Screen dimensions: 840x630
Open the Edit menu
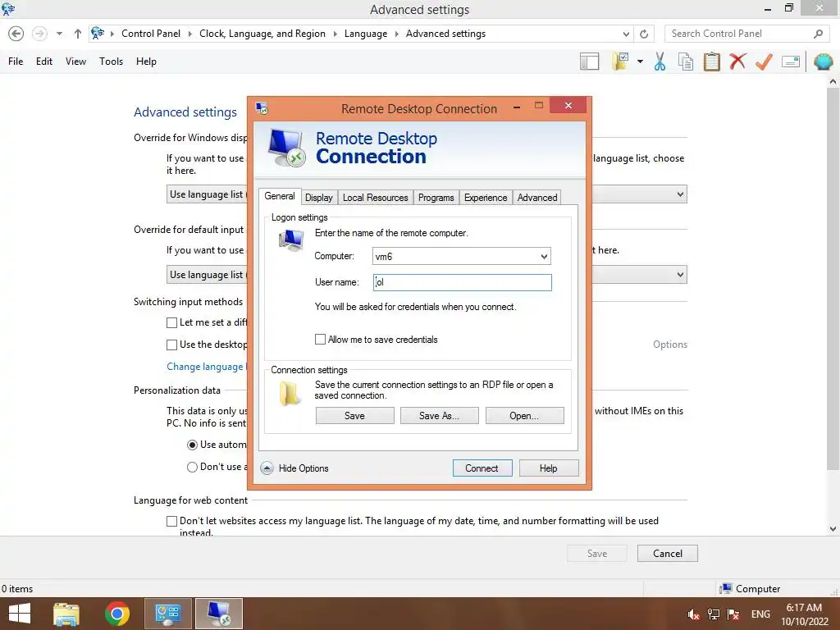[44, 62]
